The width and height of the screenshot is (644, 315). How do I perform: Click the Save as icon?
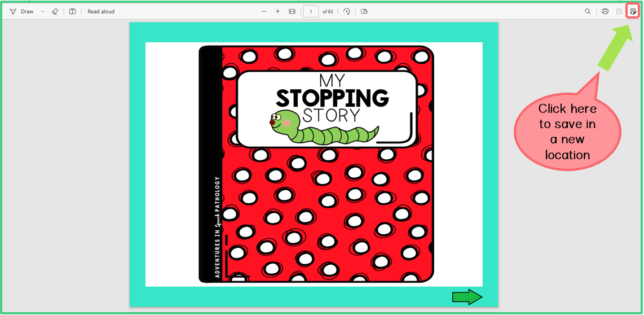pyautogui.click(x=633, y=11)
